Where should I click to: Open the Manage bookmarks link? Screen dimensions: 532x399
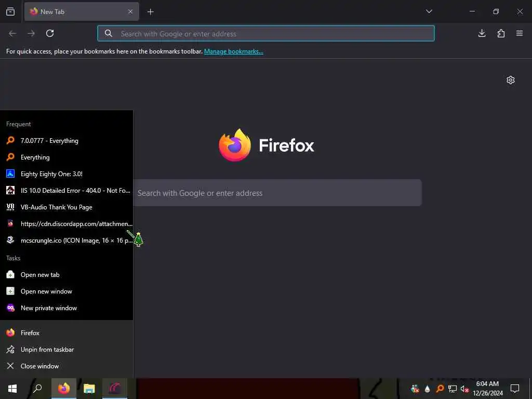(233, 51)
